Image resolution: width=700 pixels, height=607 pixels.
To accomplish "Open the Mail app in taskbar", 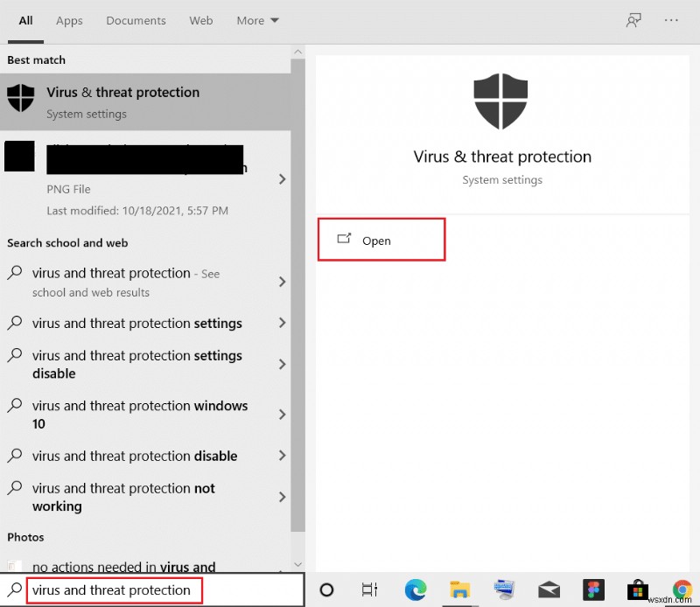I will [x=549, y=590].
